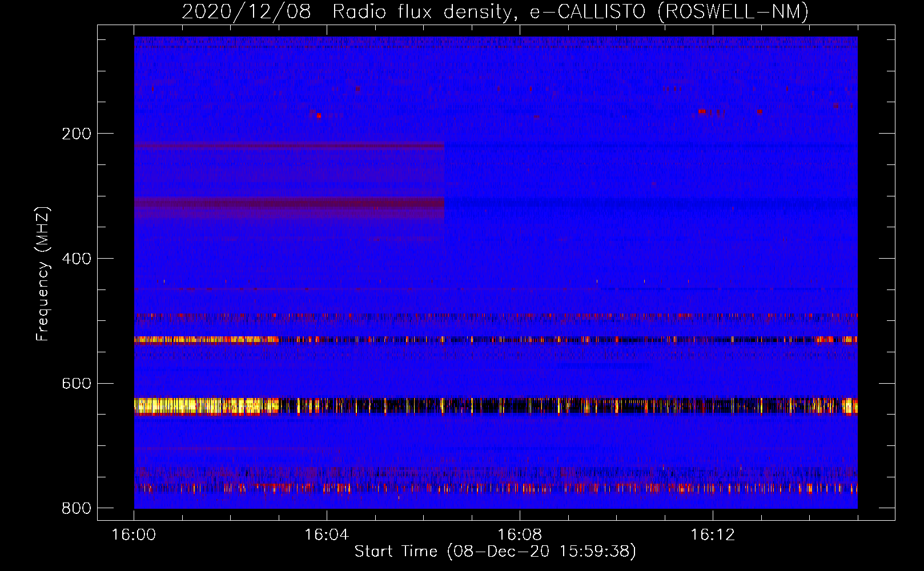
Task: Click the dark red band above 400 MHz
Action: pyautogui.click(x=289, y=207)
